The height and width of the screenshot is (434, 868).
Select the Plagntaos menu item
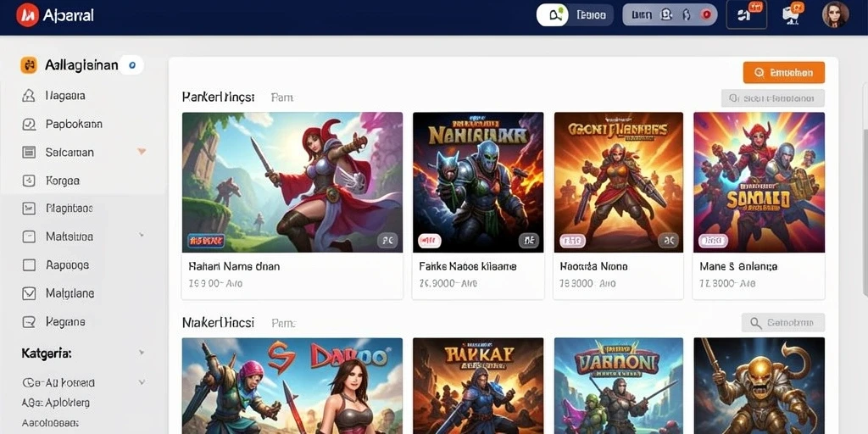pos(70,209)
